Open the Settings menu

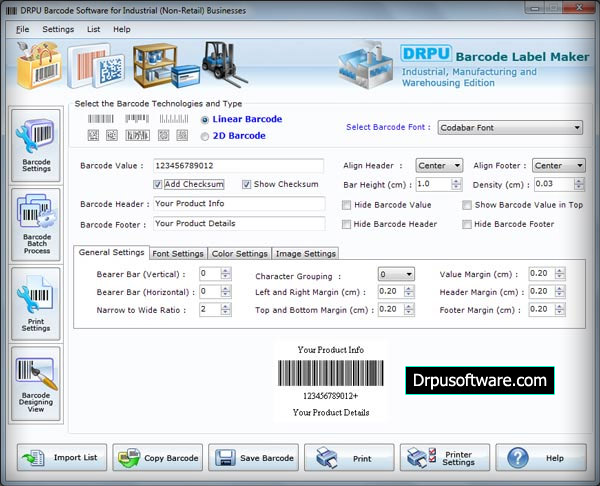click(x=58, y=29)
